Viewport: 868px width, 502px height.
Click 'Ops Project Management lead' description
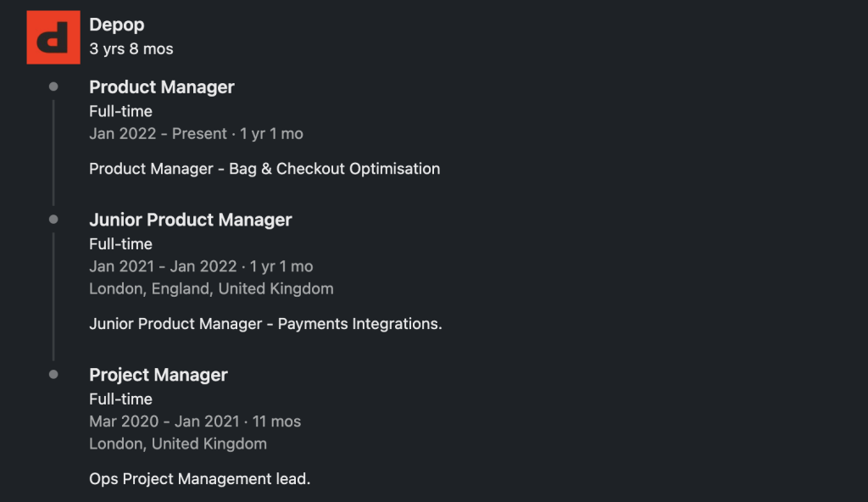point(200,479)
